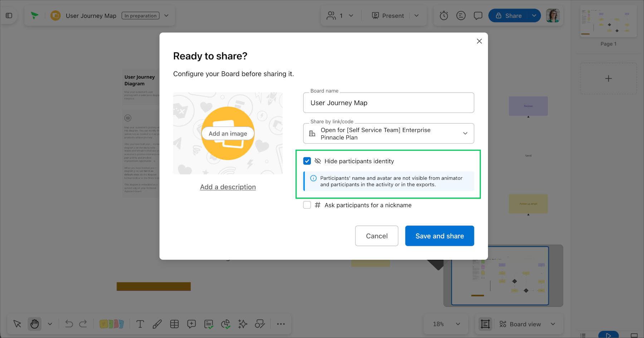
Task: Close the Ready to share dialog
Action: pyautogui.click(x=479, y=41)
